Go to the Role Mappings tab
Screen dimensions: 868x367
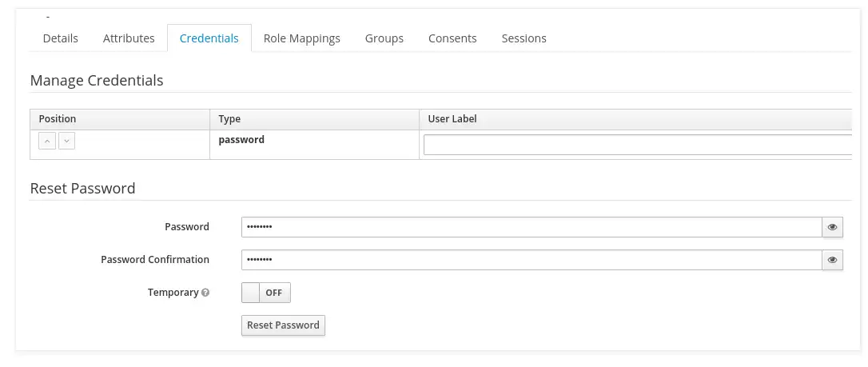[x=302, y=38]
